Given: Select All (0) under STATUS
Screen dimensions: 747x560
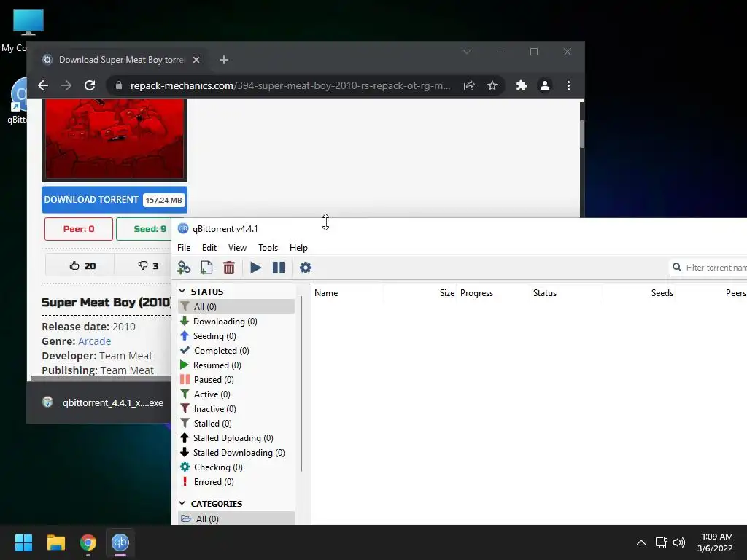Looking at the screenshot, I should (236, 307).
